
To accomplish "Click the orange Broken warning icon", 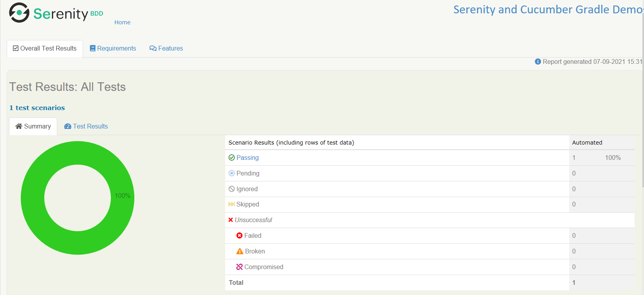I will point(240,251).
